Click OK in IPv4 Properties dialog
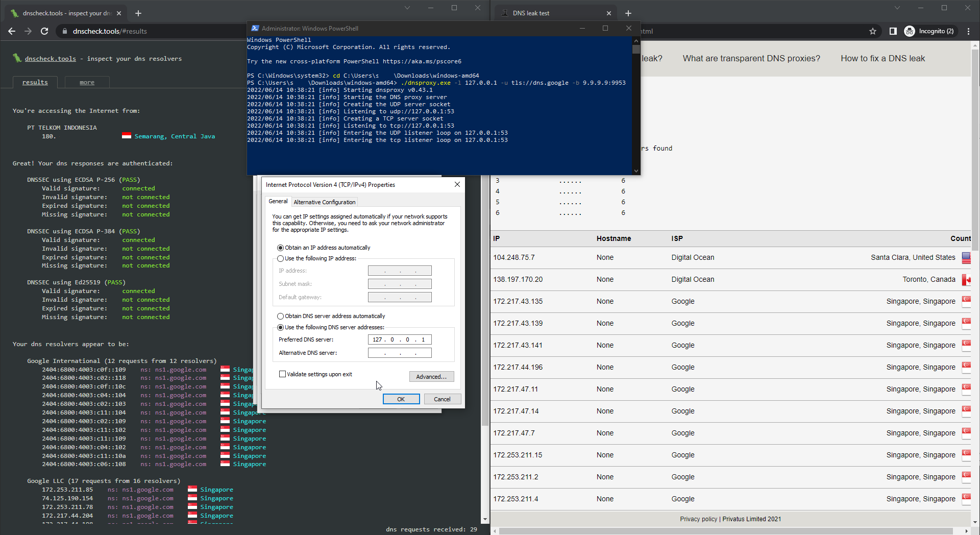This screenshot has height=535, width=980. click(401, 399)
